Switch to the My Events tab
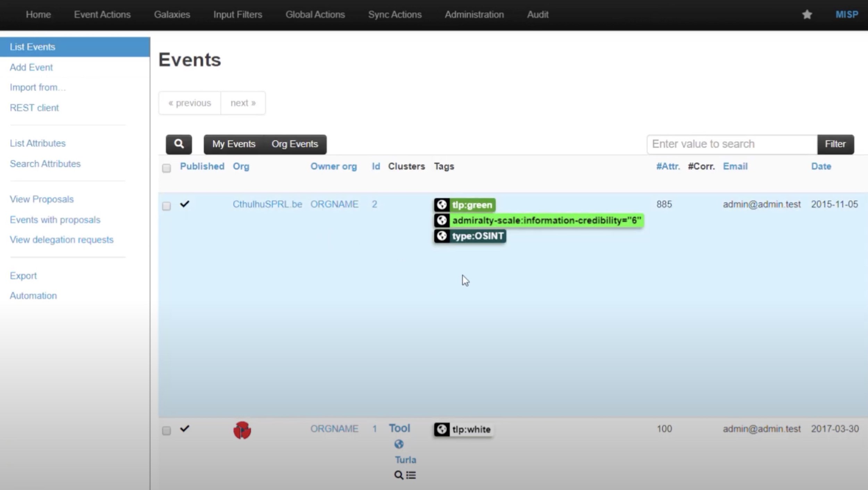This screenshot has width=868, height=490. [x=233, y=144]
